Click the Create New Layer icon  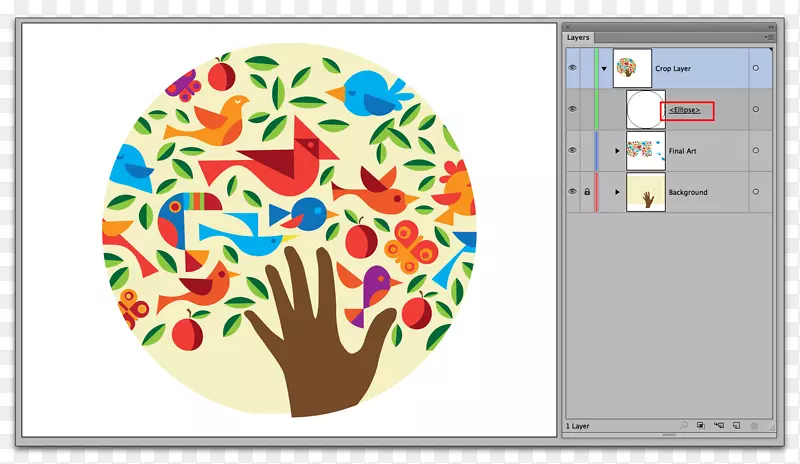[x=736, y=425]
